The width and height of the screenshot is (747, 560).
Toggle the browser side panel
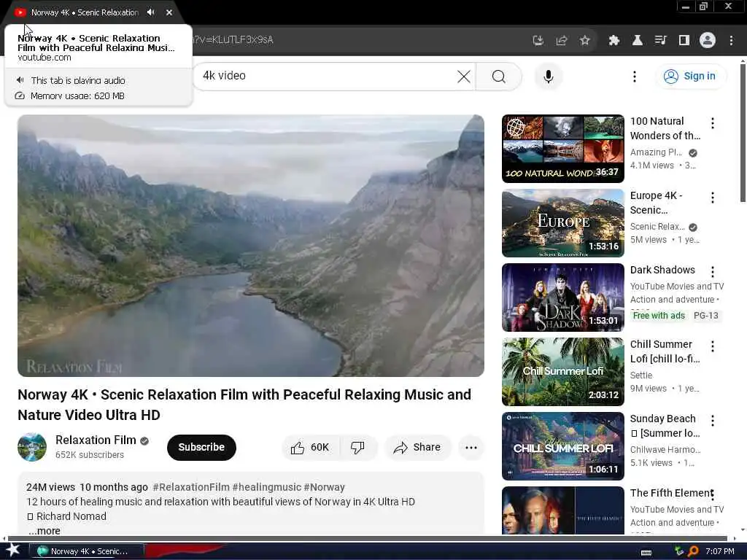point(684,41)
